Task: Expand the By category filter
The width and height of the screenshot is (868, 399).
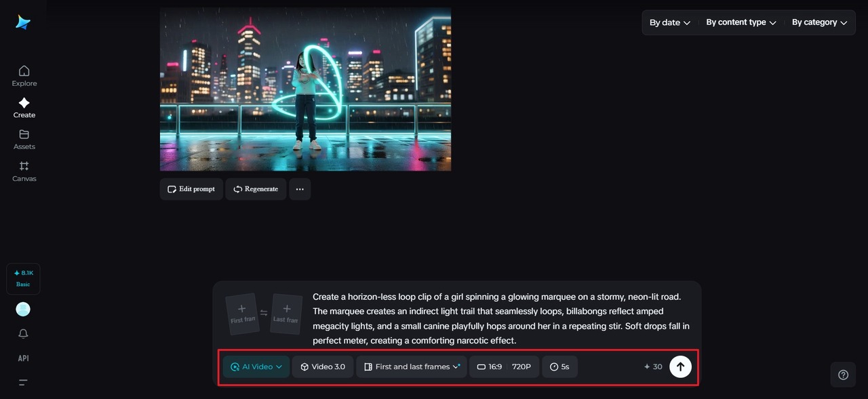Action: pyautogui.click(x=819, y=22)
